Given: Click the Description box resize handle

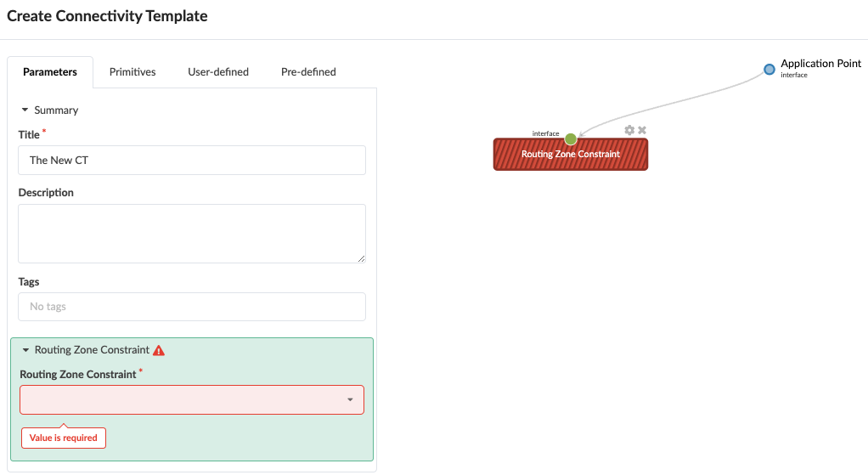Looking at the screenshot, I should [x=361, y=258].
